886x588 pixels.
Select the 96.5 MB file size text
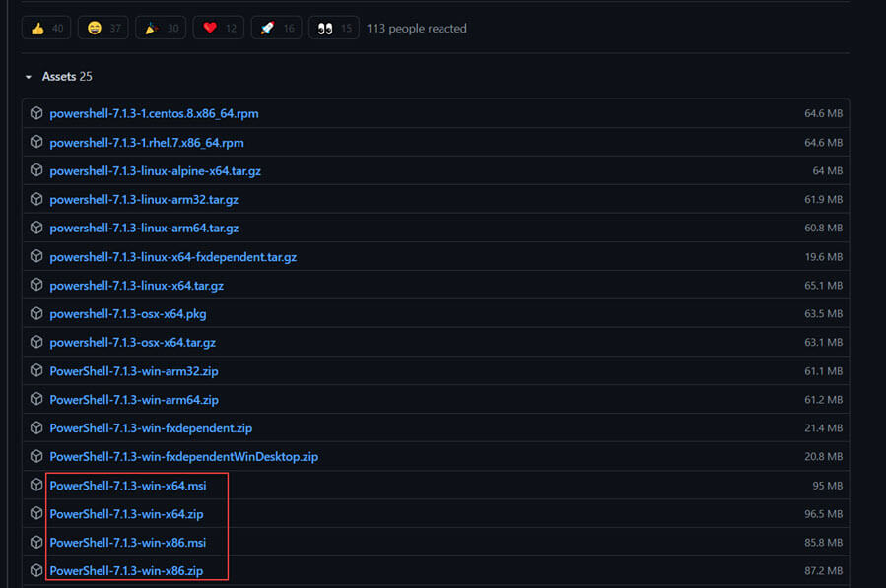coord(824,514)
